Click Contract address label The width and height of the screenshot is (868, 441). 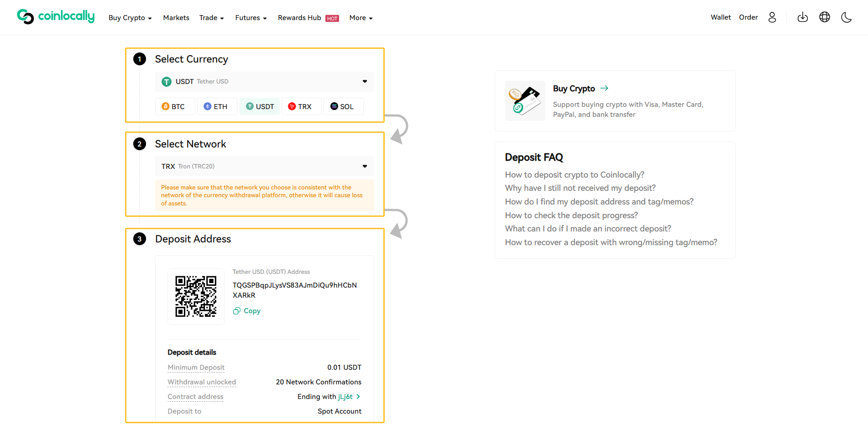tap(195, 397)
